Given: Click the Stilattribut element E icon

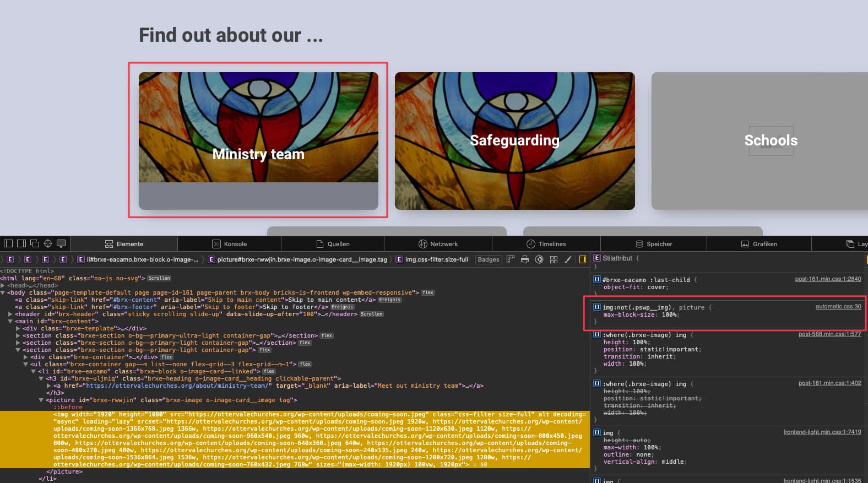Looking at the screenshot, I should 596,258.
